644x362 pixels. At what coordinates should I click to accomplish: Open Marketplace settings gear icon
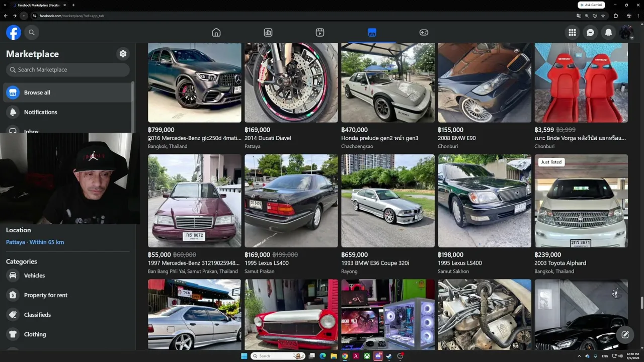pyautogui.click(x=123, y=54)
